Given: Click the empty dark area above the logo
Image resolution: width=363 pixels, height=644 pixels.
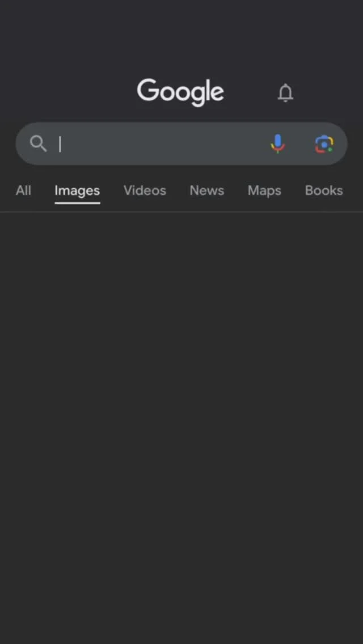Looking at the screenshot, I should tap(181, 37).
